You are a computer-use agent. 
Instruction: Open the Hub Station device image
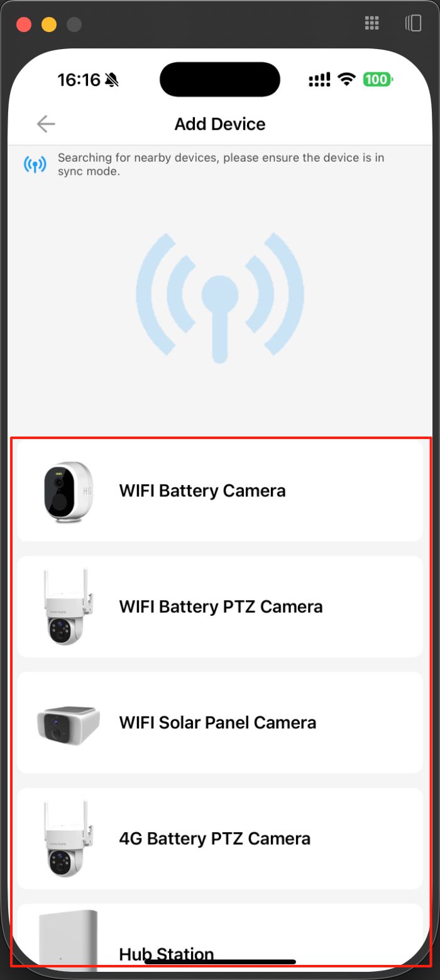[x=69, y=937]
